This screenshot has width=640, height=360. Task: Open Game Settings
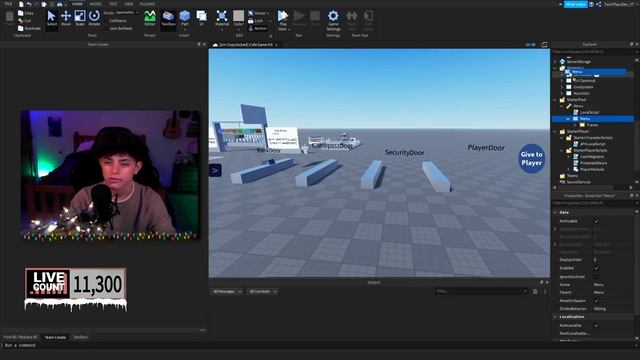point(333,20)
